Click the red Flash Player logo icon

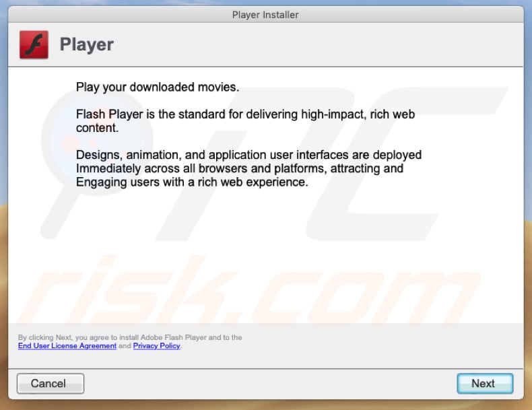[34, 44]
